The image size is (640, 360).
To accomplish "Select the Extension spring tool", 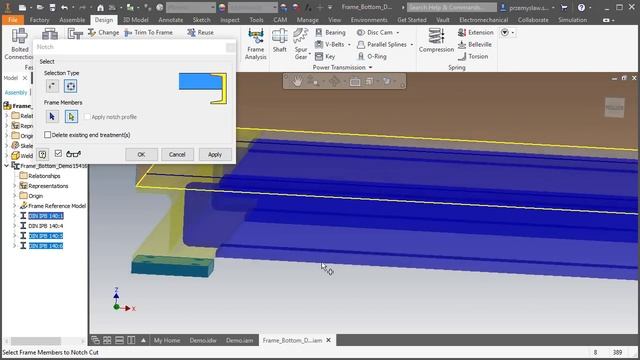I will [476, 32].
